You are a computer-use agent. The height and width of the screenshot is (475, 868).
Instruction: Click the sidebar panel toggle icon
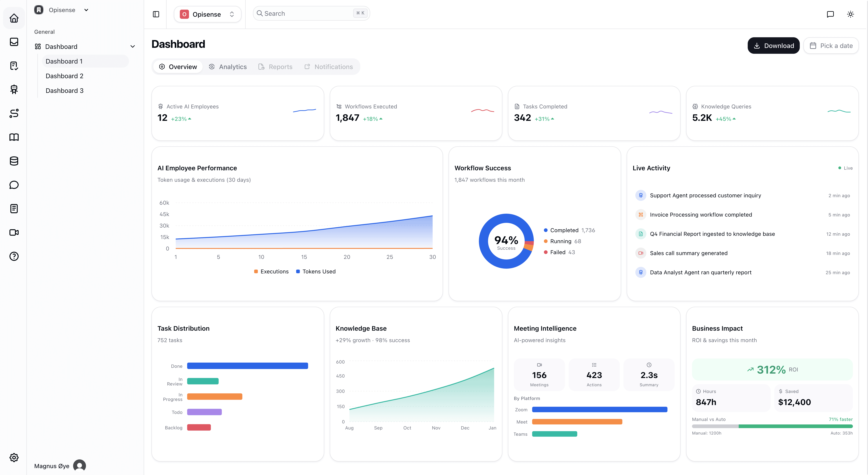[156, 14]
